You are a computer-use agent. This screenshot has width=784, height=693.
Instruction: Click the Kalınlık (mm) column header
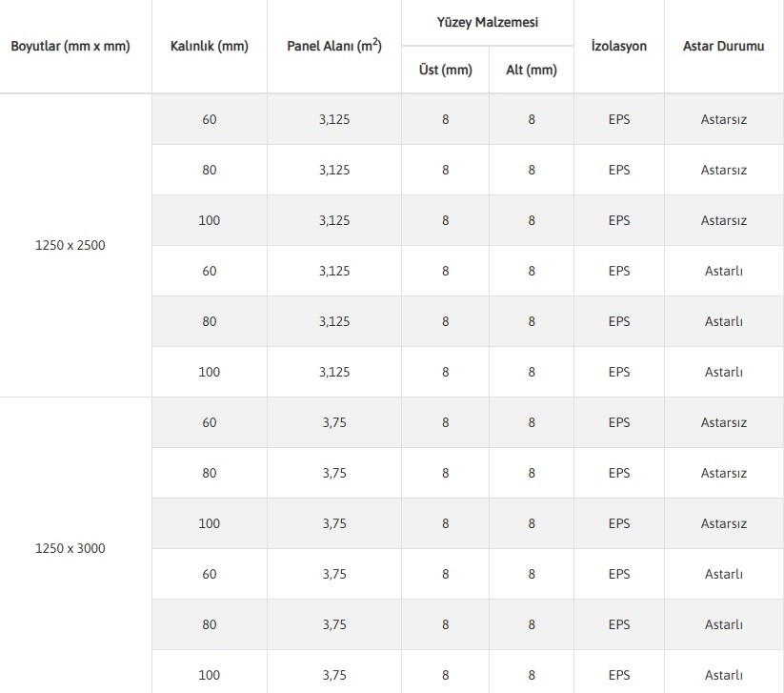coord(209,46)
